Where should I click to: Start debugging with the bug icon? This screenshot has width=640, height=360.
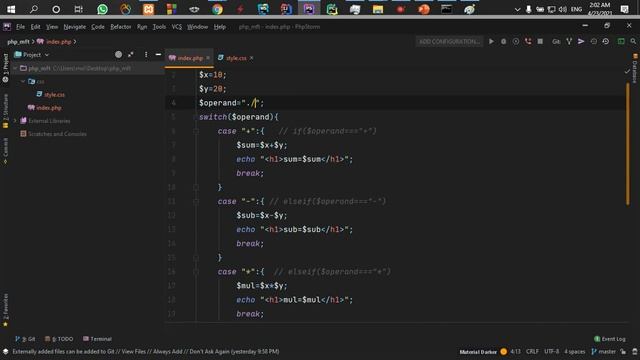pos(503,41)
